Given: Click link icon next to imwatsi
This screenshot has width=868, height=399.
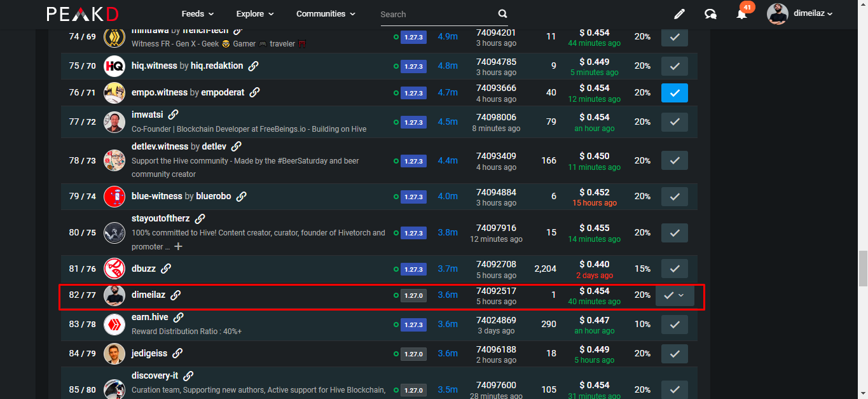Looking at the screenshot, I should pyautogui.click(x=173, y=115).
